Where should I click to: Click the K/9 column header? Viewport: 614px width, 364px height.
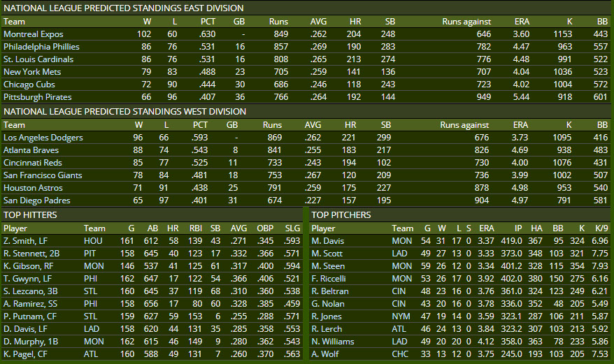(x=599, y=228)
